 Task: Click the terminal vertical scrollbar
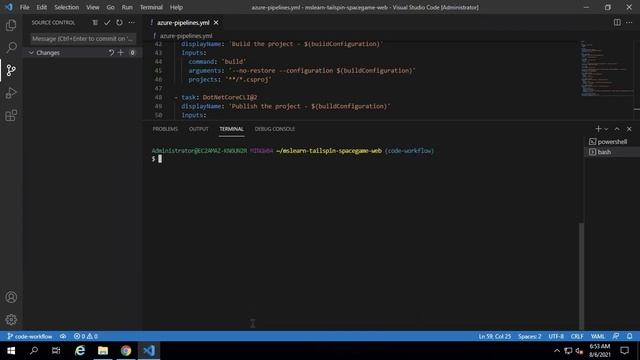582,276
